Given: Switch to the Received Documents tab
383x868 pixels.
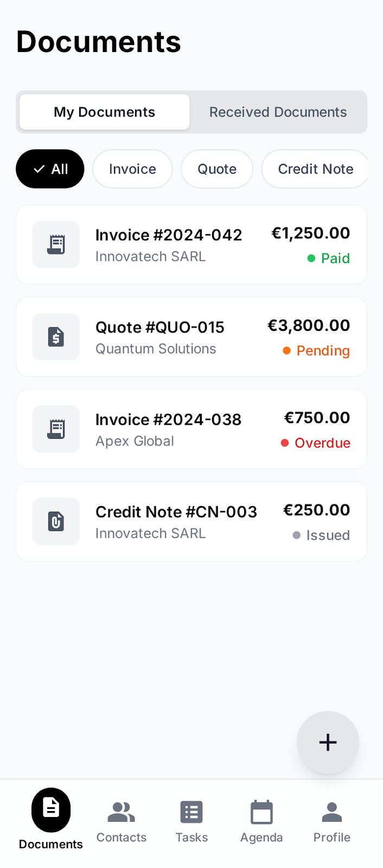Looking at the screenshot, I should pos(278,112).
